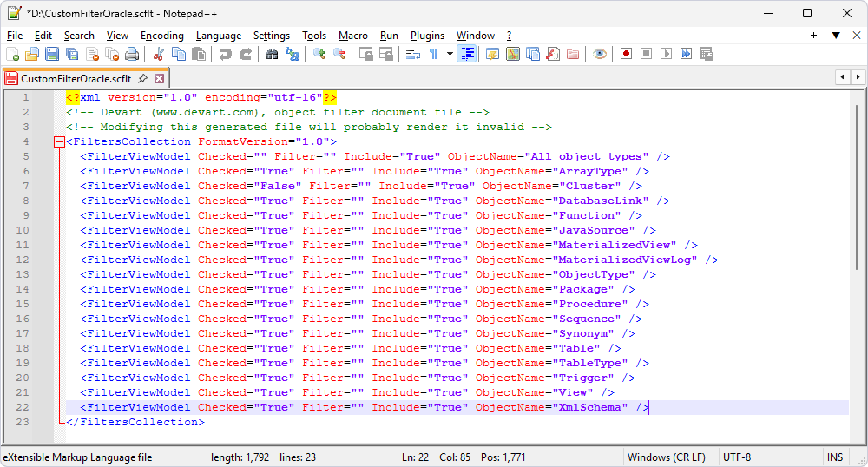Click the Copy toolbar icon
868x467 pixels.
point(178,54)
